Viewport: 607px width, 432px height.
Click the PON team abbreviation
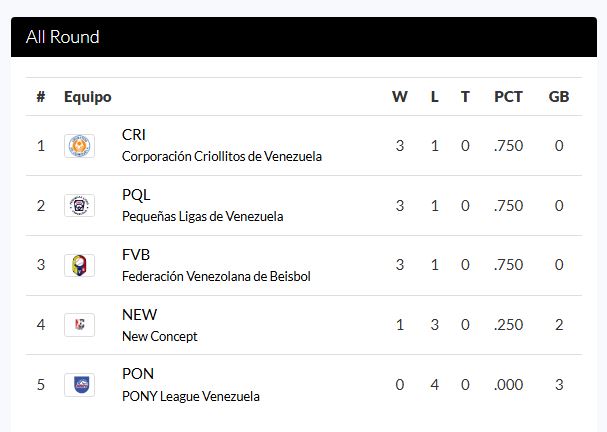pos(138,374)
